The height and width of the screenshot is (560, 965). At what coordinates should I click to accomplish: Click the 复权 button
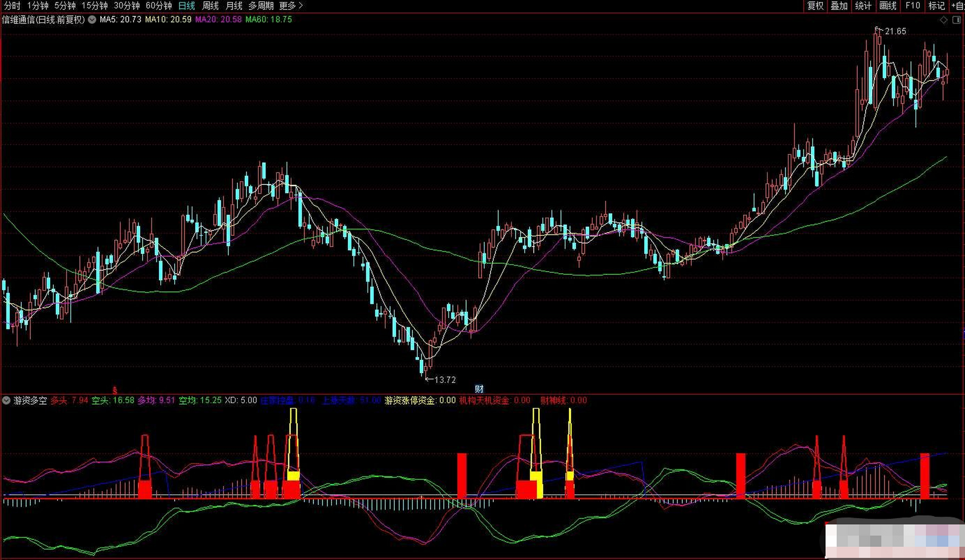point(815,6)
